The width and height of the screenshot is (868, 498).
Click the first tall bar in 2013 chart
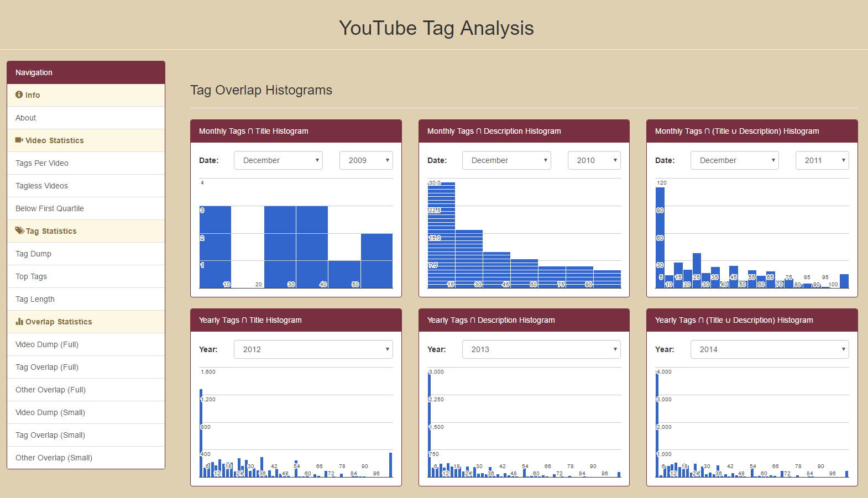coord(429,424)
